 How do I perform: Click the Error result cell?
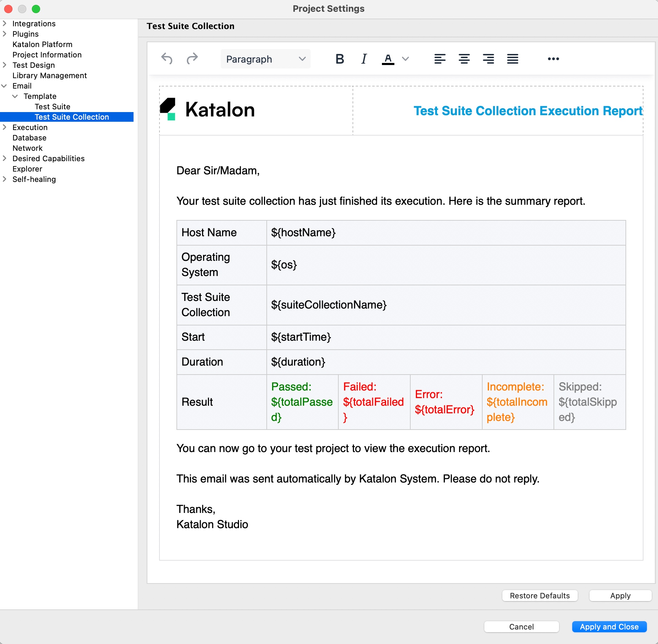pos(446,402)
